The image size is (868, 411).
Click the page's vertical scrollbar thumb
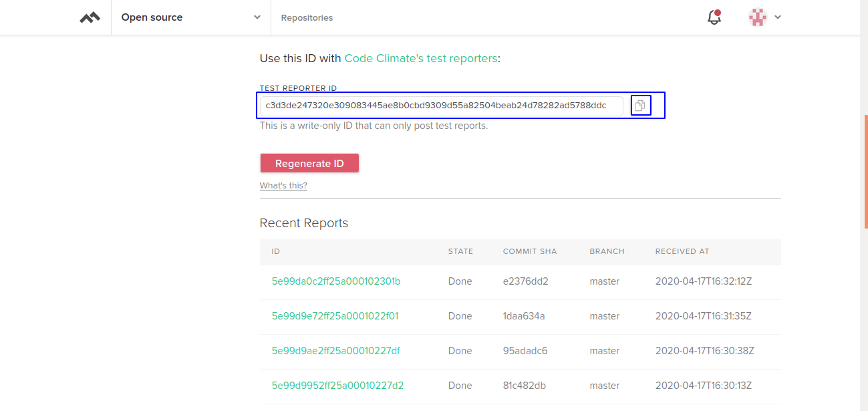tap(865, 172)
